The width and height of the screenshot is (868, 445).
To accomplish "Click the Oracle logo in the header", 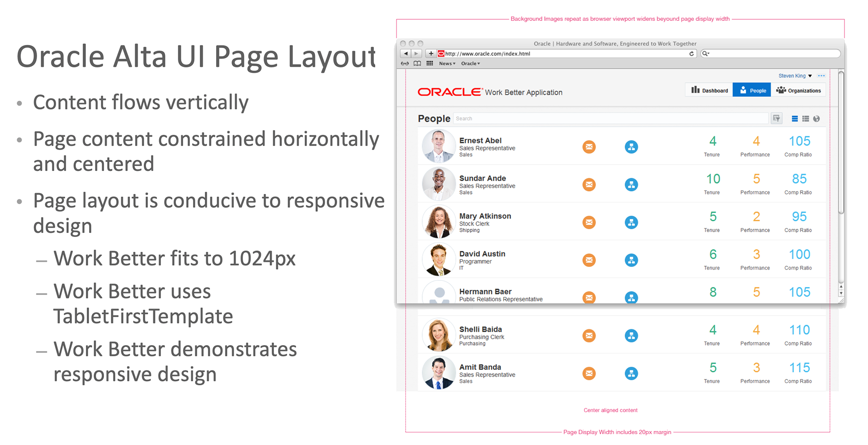I will click(x=450, y=92).
